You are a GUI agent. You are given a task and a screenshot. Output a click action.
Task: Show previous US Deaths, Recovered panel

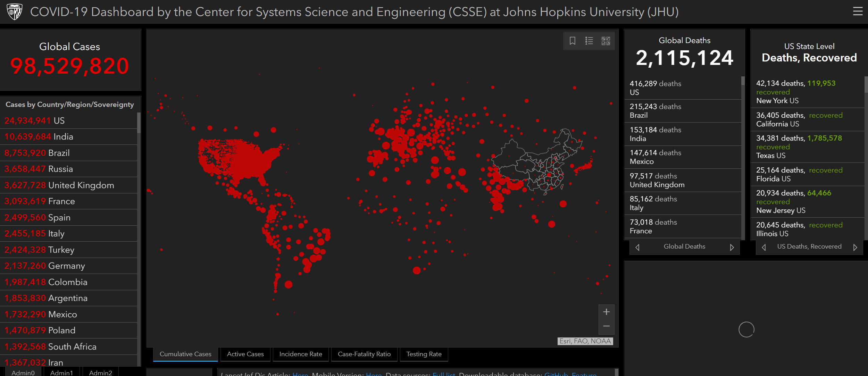click(764, 247)
